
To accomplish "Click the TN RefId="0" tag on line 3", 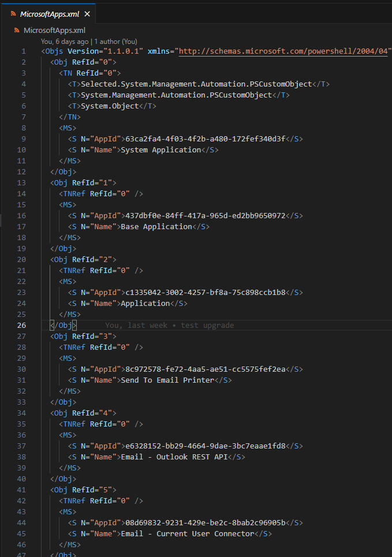I will coord(90,73).
